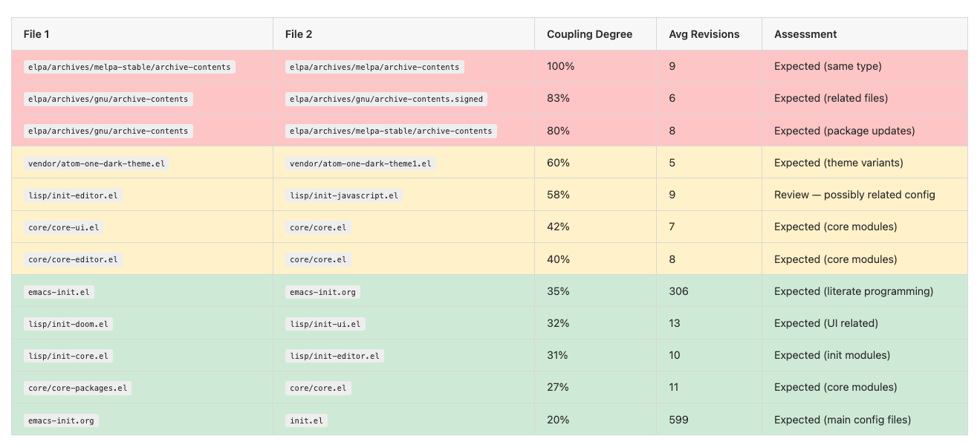Click the Avg Revisions column header

point(704,34)
